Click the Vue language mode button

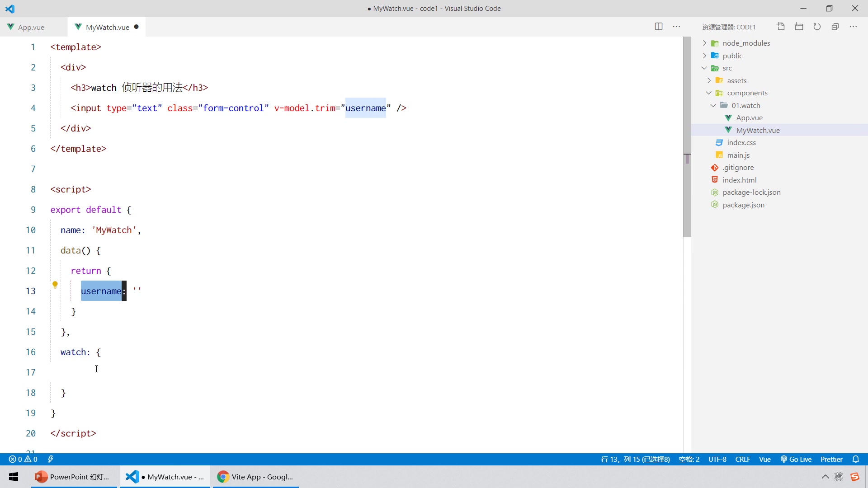[764, 459]
